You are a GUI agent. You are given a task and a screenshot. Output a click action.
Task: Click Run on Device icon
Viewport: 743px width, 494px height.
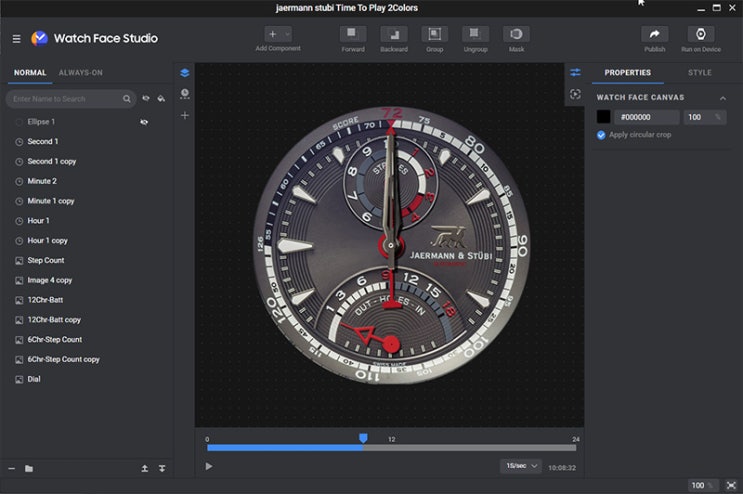pos(701,34)
